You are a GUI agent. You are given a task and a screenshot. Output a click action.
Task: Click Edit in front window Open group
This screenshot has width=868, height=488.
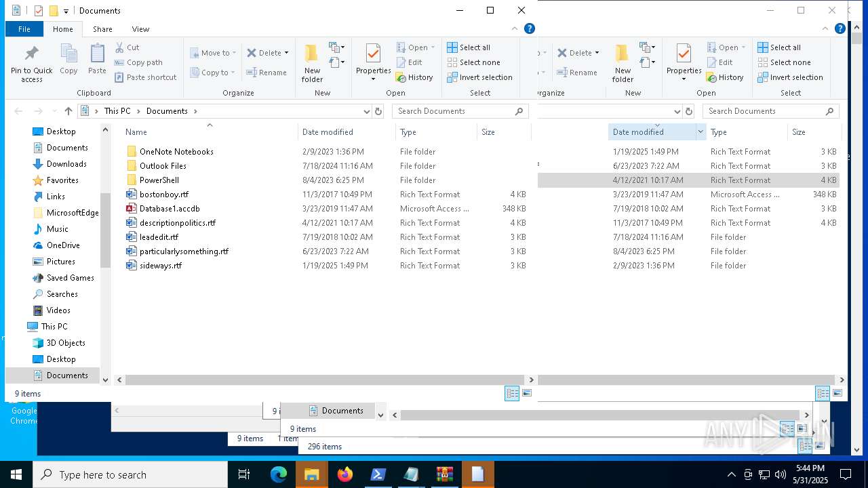point(409,62)
